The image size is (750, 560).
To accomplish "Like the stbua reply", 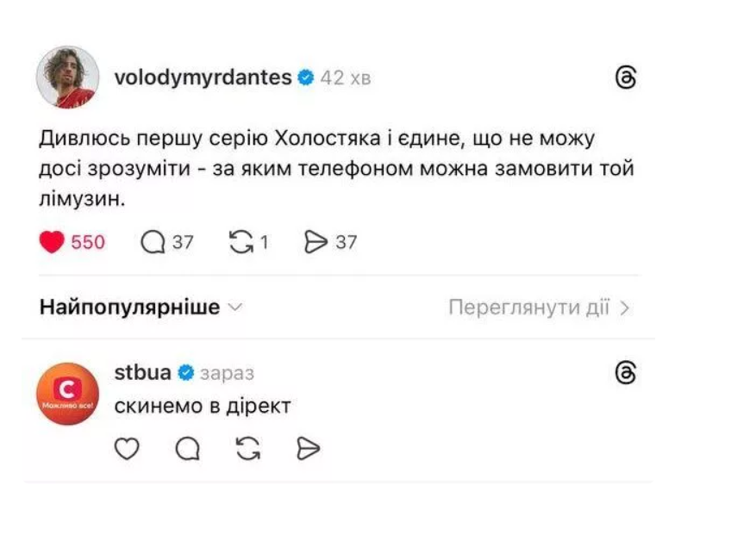I will pos(127,448).
